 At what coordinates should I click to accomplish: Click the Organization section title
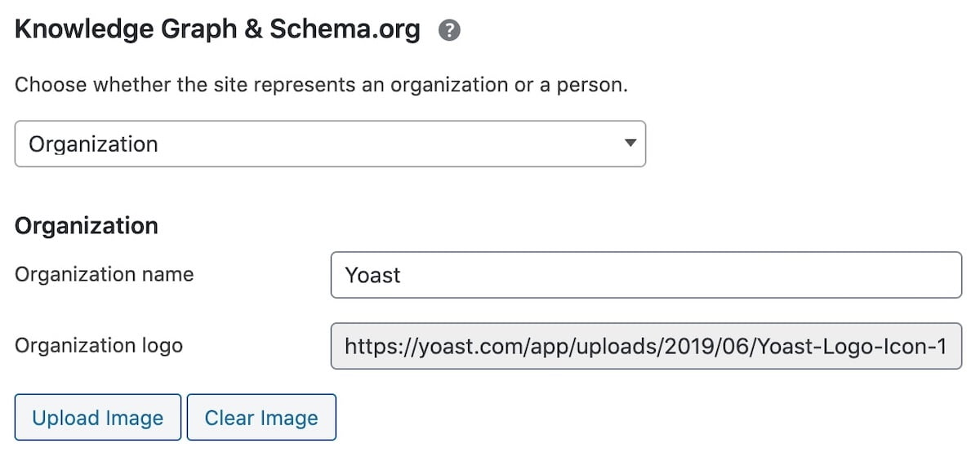pyautogui.click(x=85, y=225)
